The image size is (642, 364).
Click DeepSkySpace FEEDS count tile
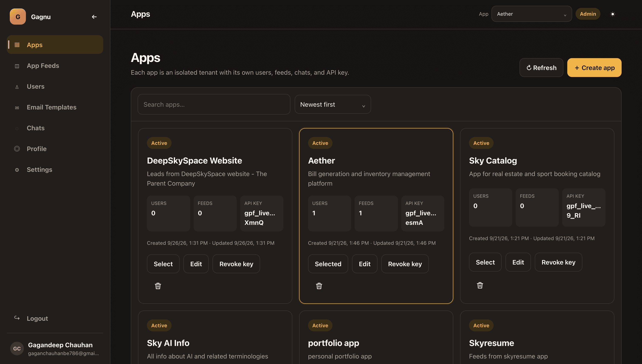coord(215,213)
